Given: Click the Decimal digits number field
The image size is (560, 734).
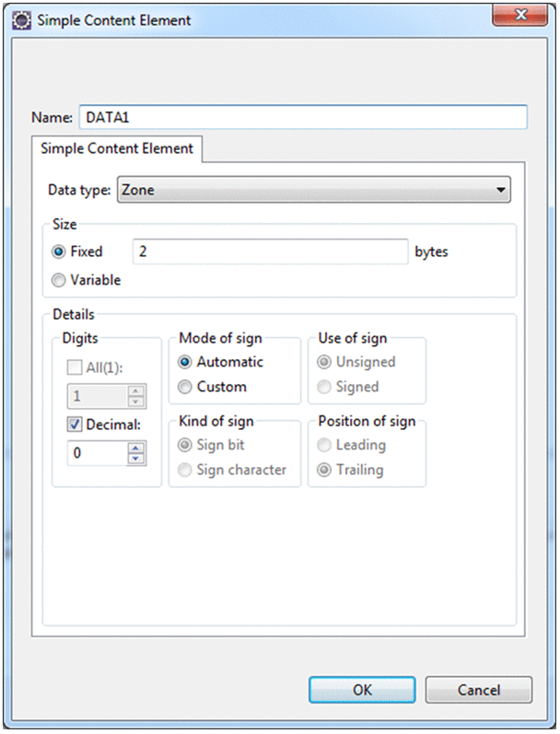Looking at the screenshot, I should pyautogui.click(x=98, y=453).
